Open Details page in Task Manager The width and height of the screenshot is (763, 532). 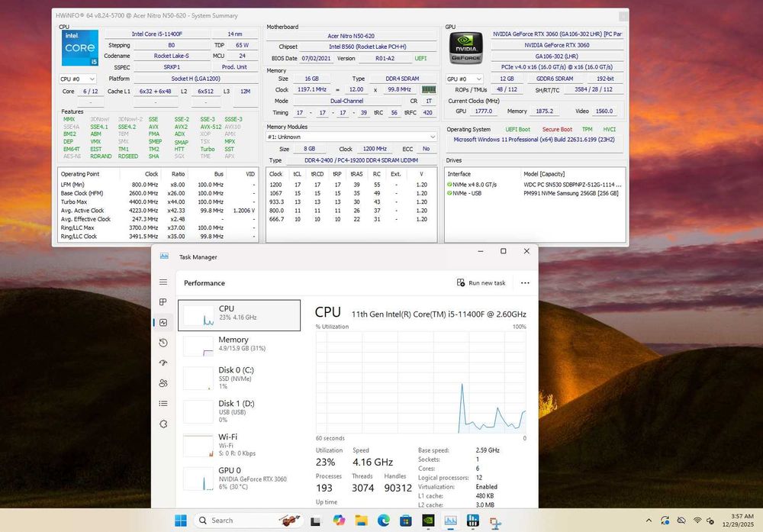tap(163, 404)
